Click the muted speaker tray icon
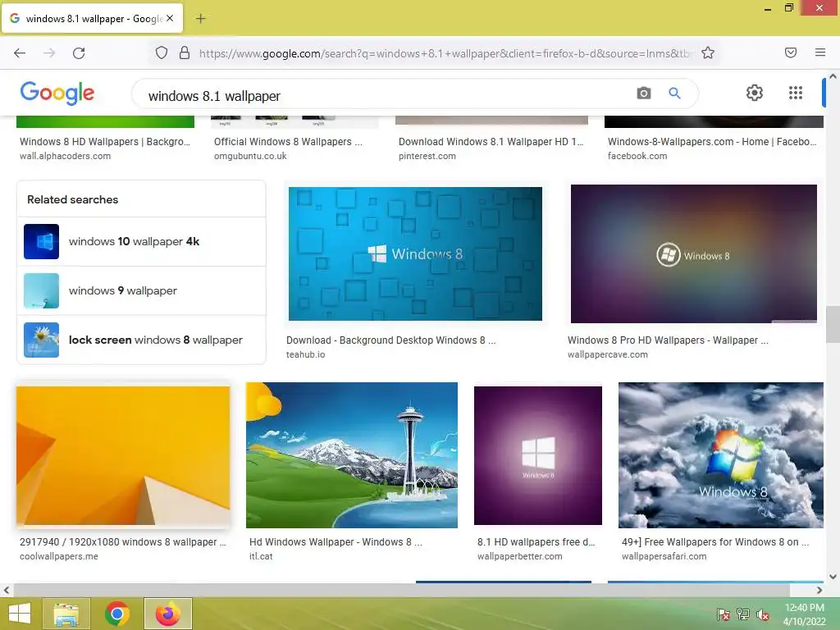This screenshot has width=840, height=630. [x=763, y=614]
